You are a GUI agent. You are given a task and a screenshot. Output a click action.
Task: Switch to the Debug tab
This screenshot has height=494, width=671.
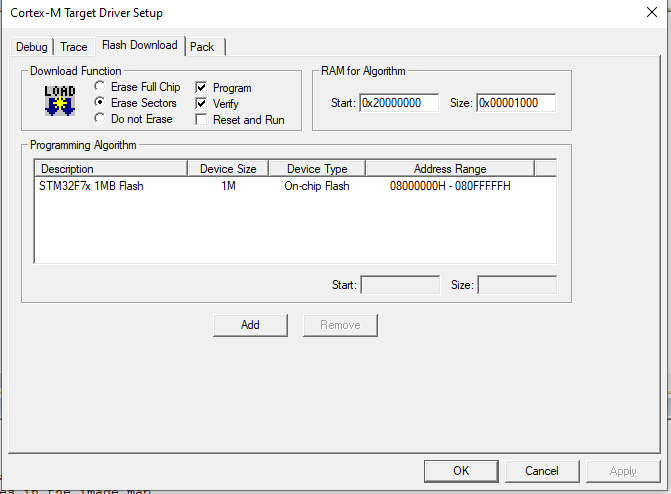(32, 47)
